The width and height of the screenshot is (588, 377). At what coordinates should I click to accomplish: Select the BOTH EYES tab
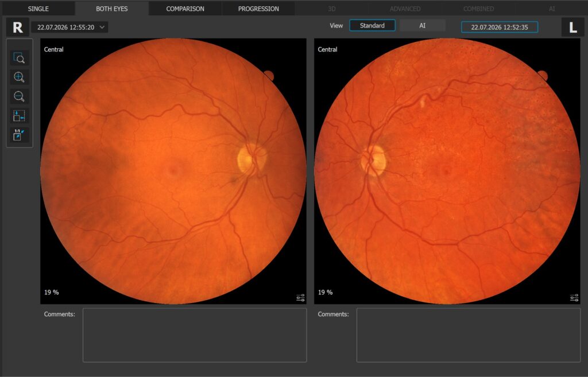(112, 9)
